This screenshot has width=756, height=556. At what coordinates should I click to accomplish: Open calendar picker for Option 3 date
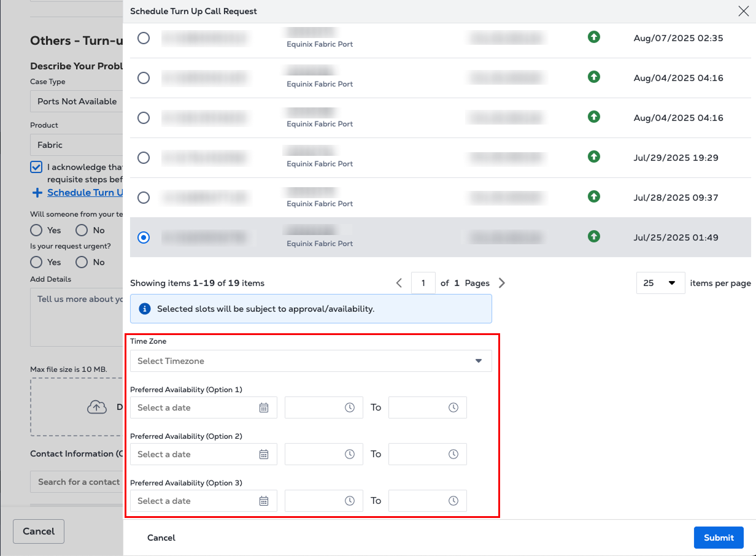tap(264, 501)
